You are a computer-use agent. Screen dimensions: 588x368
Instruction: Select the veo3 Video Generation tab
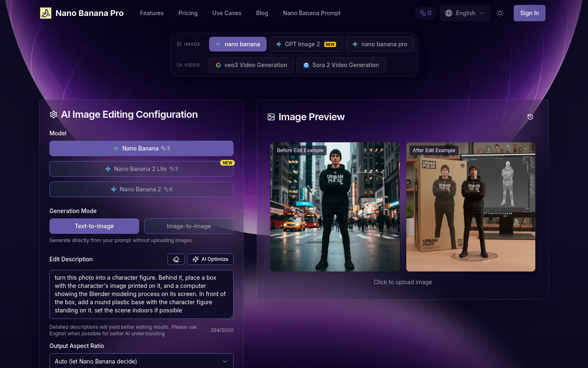(x=251, y=65)
